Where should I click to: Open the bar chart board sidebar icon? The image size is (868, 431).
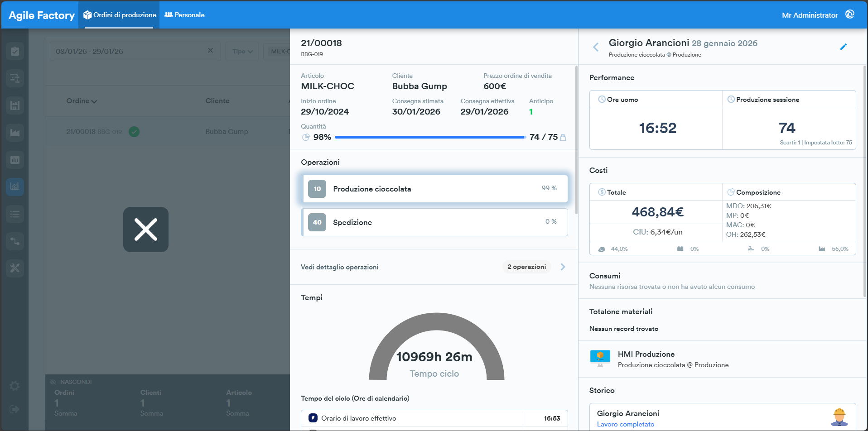[15, 160]
